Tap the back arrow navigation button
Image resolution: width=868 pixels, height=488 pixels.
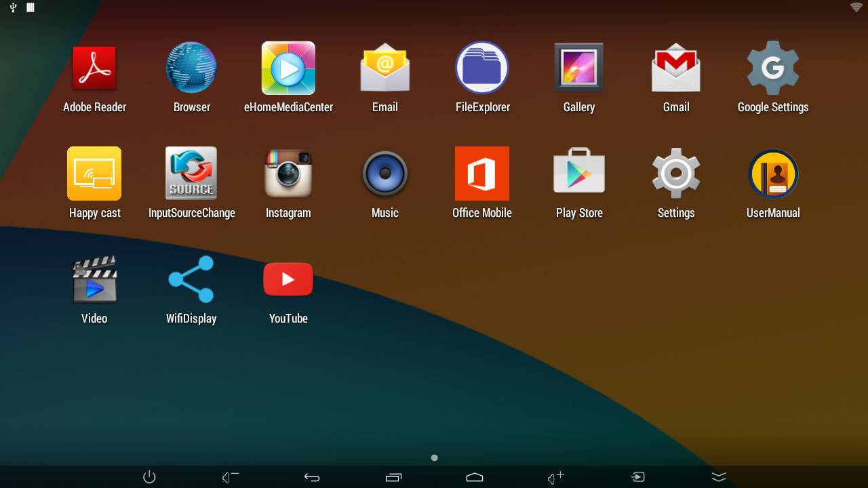312,477
